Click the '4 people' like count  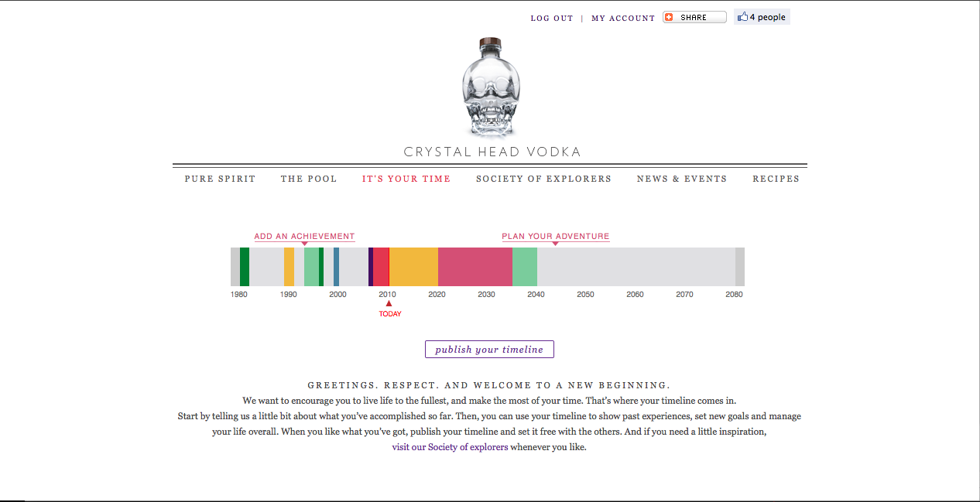(x=768, y=17)
